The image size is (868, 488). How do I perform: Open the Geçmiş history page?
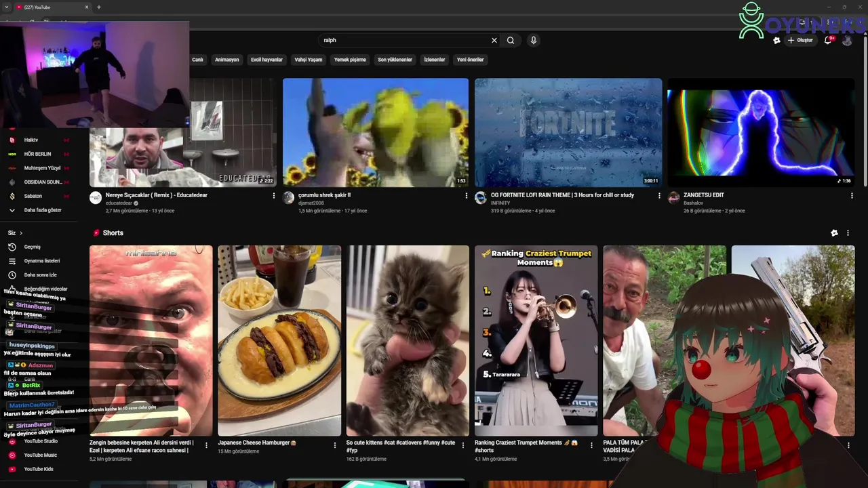click(x=34, y=247)
